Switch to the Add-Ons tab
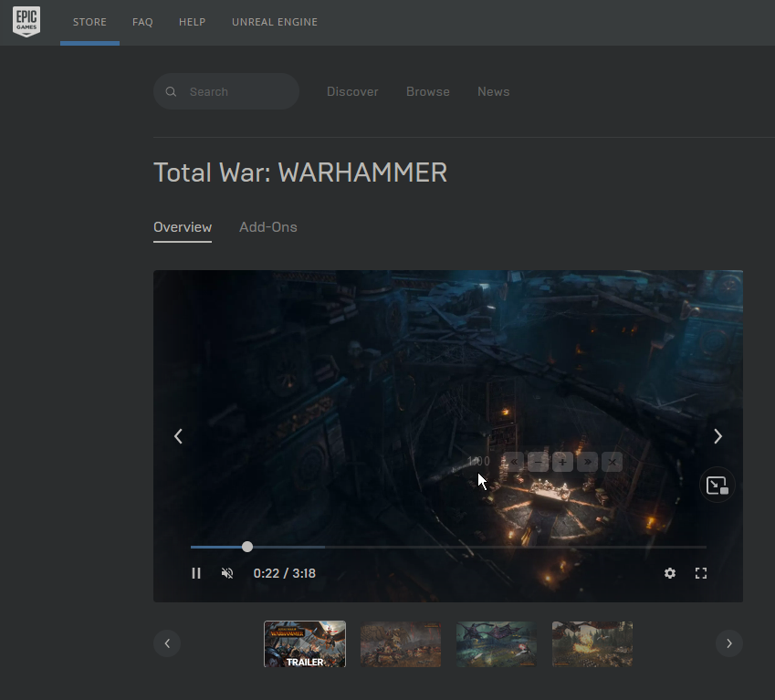This screenshot has height=700, width=775. coord(268,227)
